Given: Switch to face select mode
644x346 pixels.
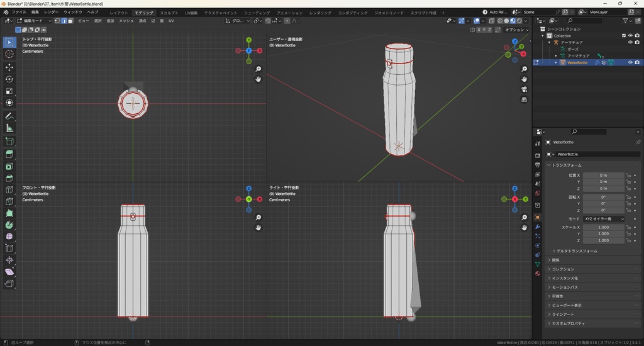Looking at the screenshot, I should click(x=70, y=21).
